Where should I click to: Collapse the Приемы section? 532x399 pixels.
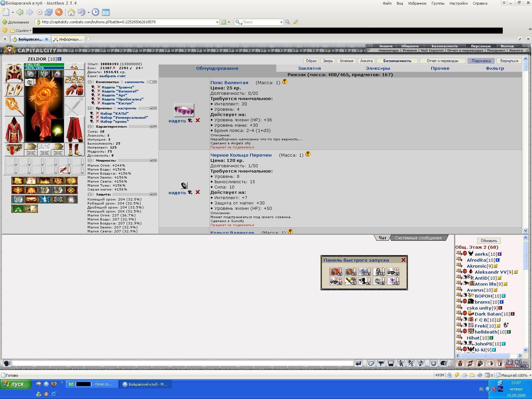click(x=89, y=108)
